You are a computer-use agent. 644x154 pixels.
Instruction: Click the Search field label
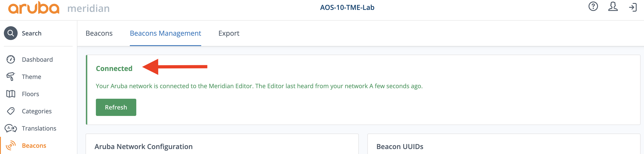pyautogui.click(x=32, y=33)
